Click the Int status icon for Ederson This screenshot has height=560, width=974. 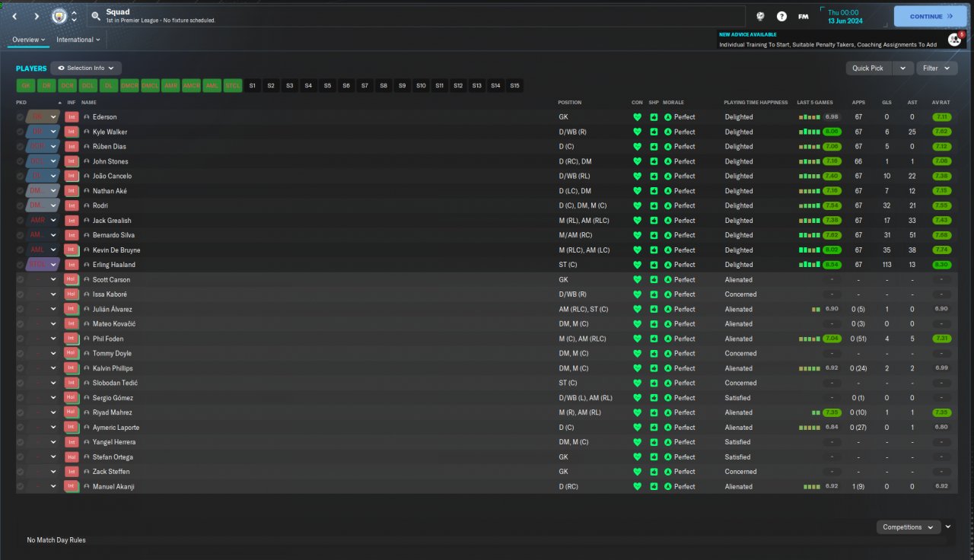tap(72, 117)
